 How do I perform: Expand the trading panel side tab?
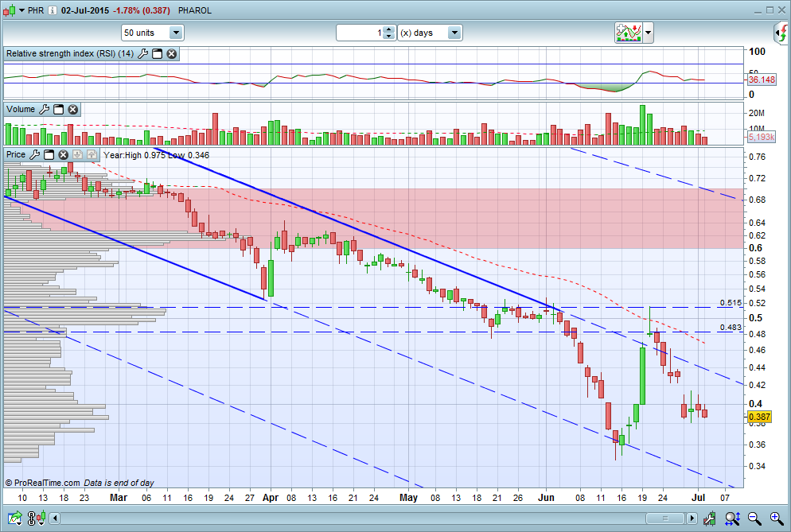click(x=781, y=33)
